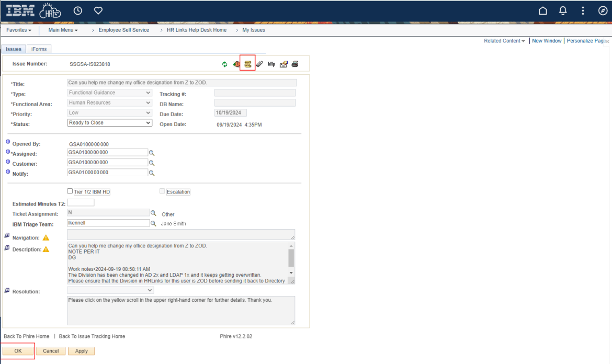Screen dimensions: 612x364
Task: Click the OK button
Action: pyautogui.click(x=18, y=351)
